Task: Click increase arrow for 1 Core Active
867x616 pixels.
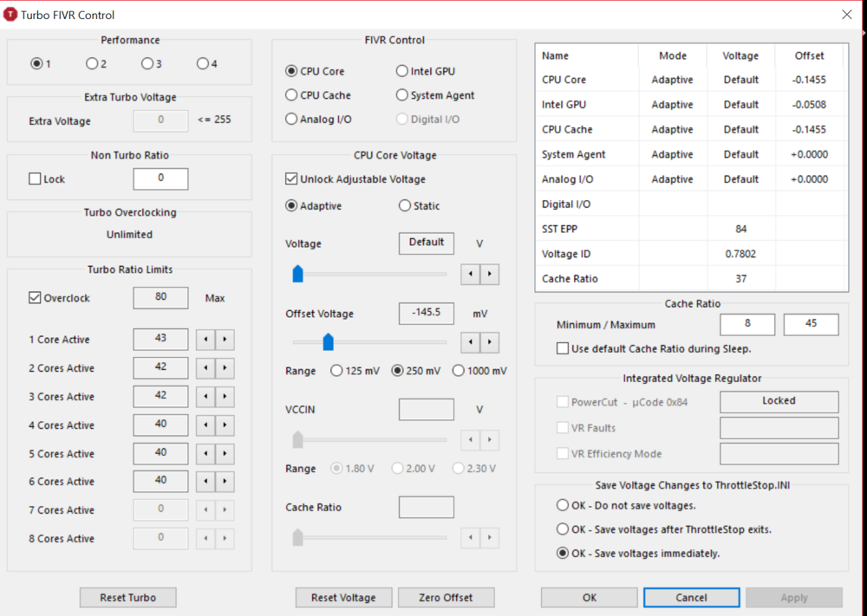Action: click(225, 340)
